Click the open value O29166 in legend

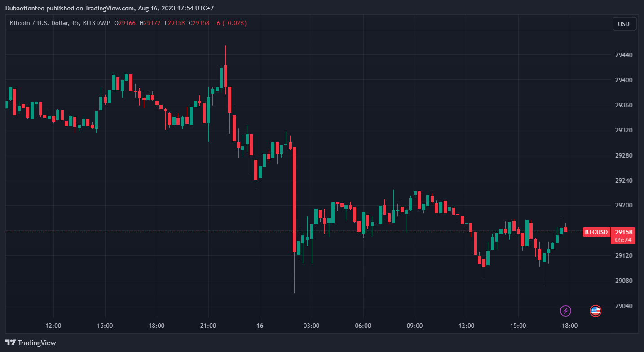[125, 23]
